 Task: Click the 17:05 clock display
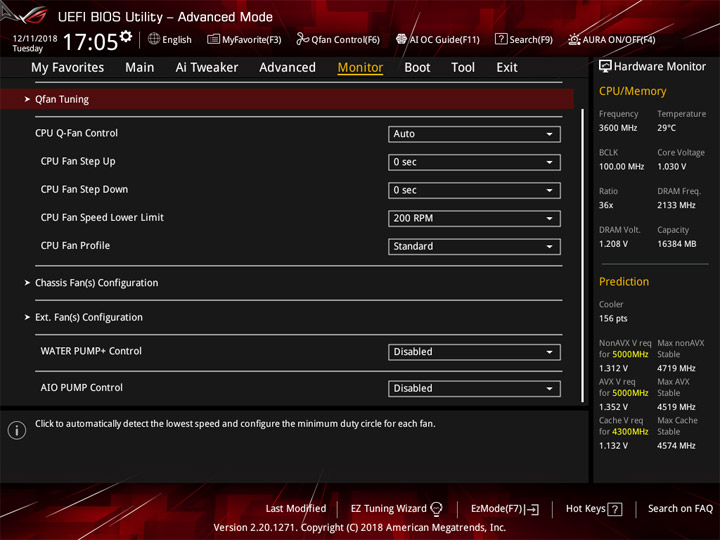[x=90, y=42]
